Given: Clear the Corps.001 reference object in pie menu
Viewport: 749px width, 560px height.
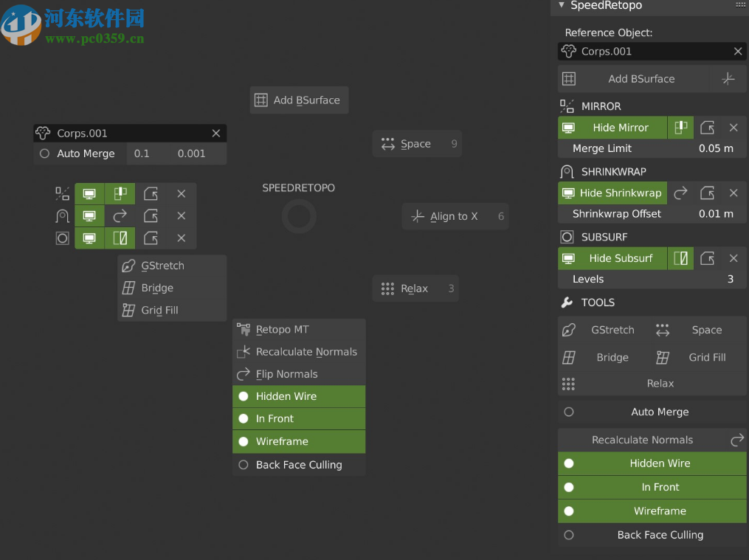Looking at the screenshot, I should pos(216,134).
